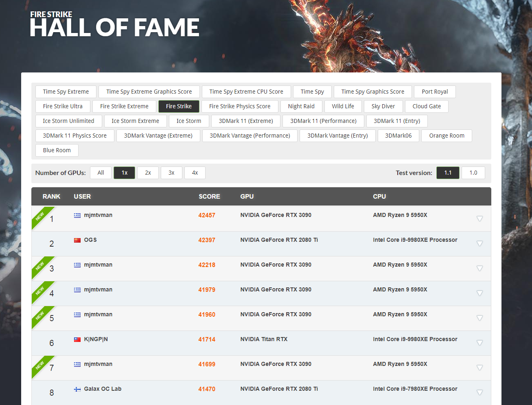Expand details for K|NGP|N score 41714

[x=480, y=343]
